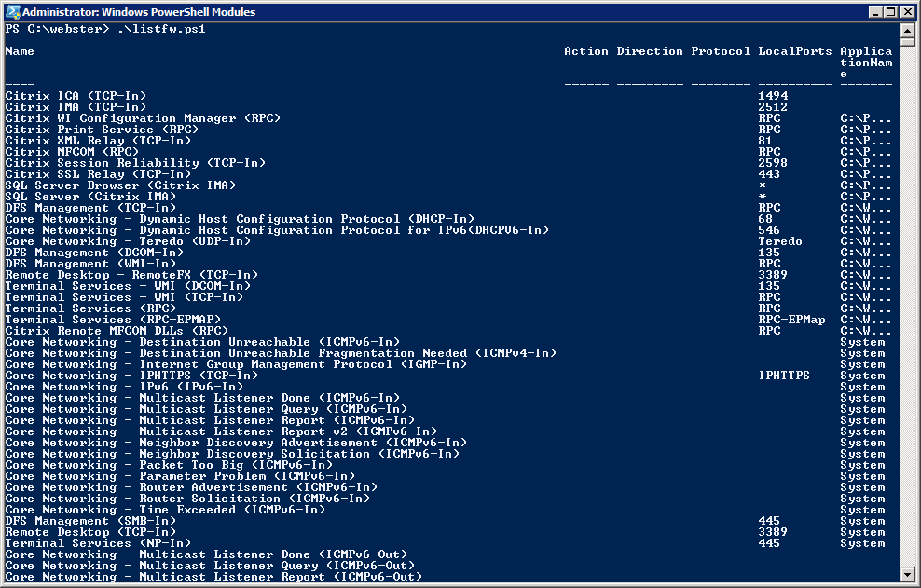The image size is (921, 588).
Task: Click the scrollbar down arrow
Action: point(909,577)
